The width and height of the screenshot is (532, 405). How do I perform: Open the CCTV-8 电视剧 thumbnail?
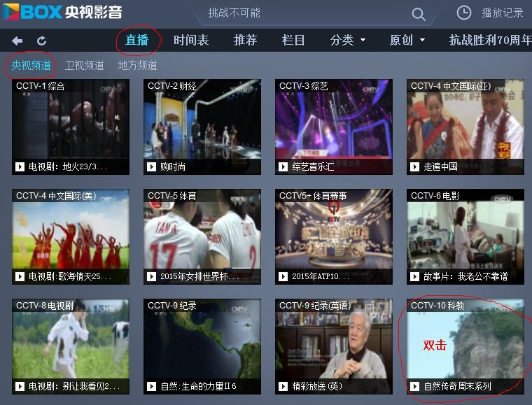pyautogui.click(x=71, y=346)
